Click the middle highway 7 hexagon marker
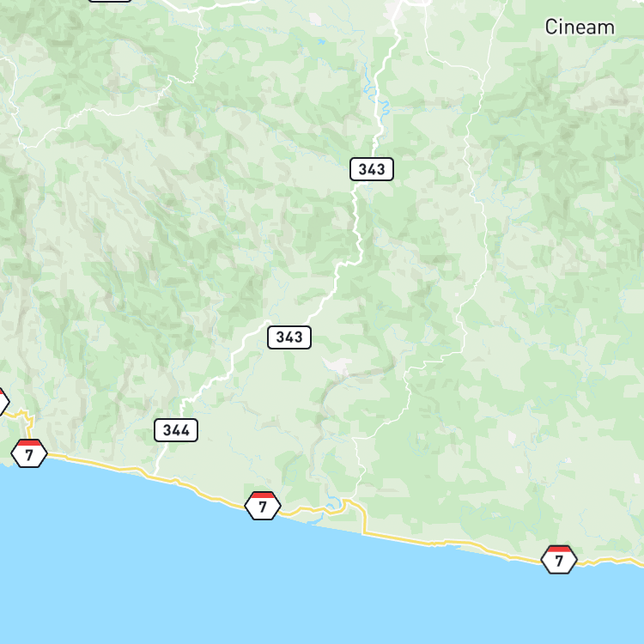Screen dimensions: 644x644 [x=263, y=506]
